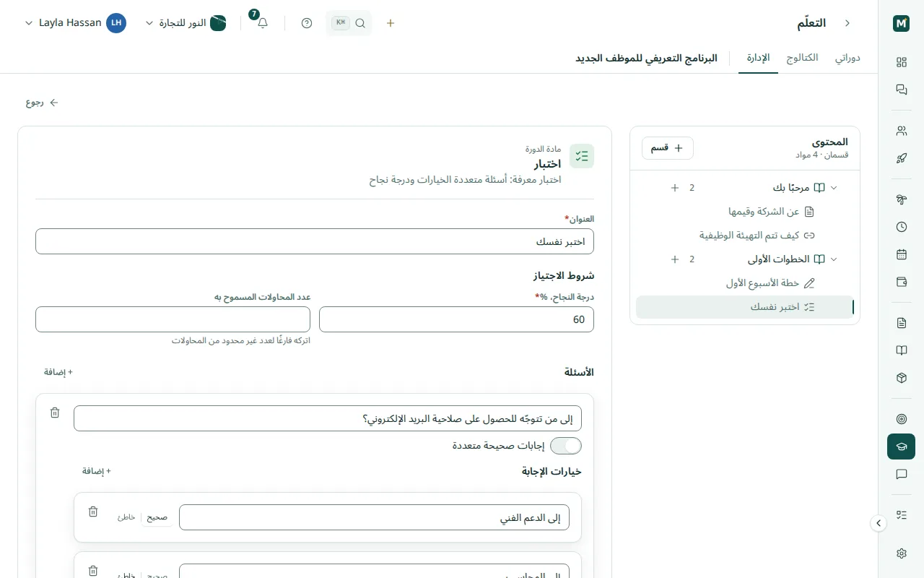Mark إلى الدعم الفني answer as خاطئ

[127, 517]
